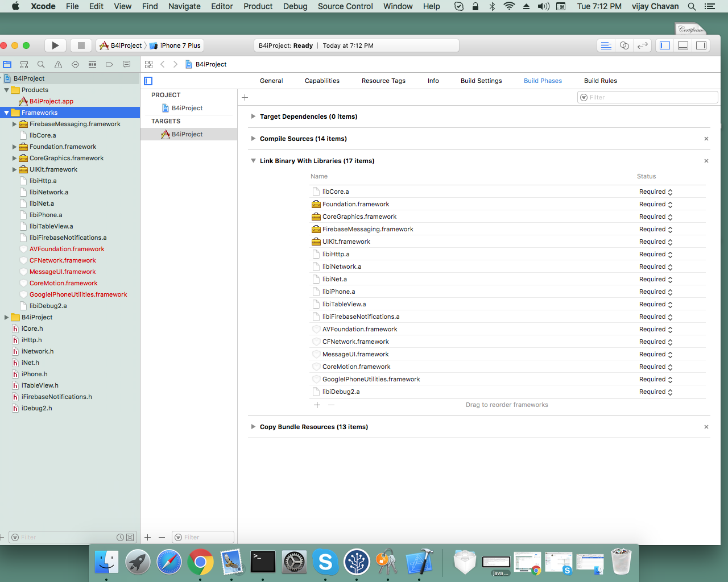Image resolution: width=728 pixels, height=582 pixels.
Task: Remove selected library with minus button
Action: 332,405
